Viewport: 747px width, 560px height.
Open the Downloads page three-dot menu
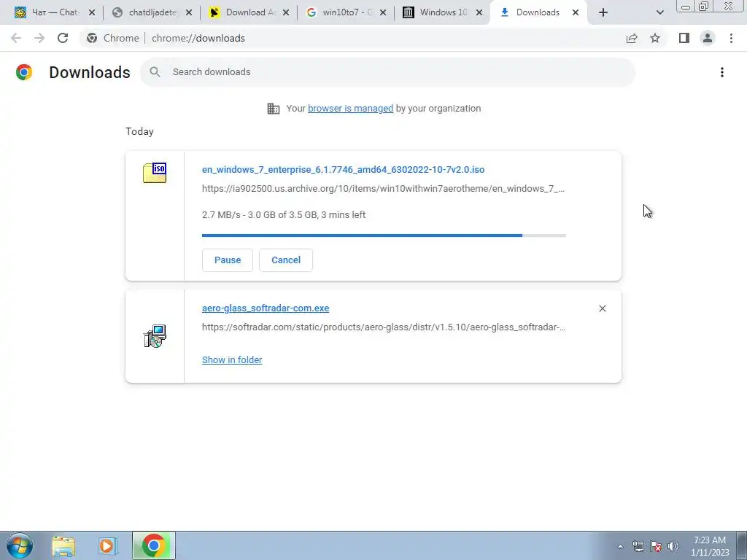(722, 72)
